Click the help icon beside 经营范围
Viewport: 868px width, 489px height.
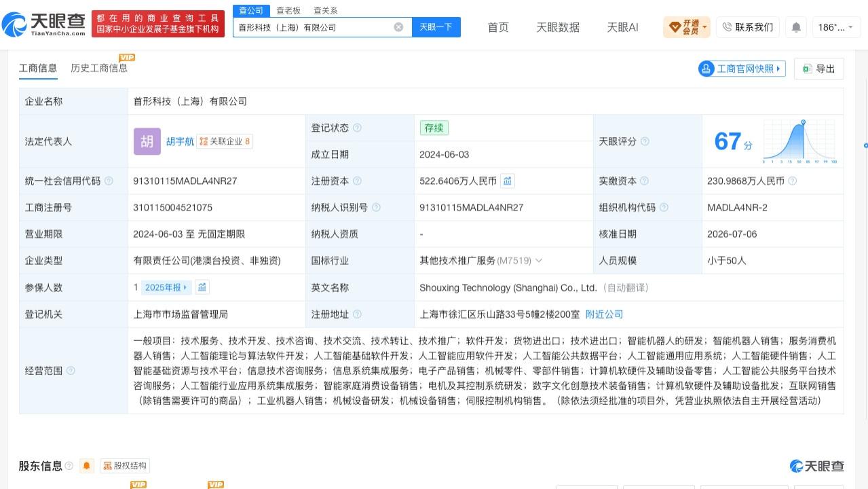71,371
